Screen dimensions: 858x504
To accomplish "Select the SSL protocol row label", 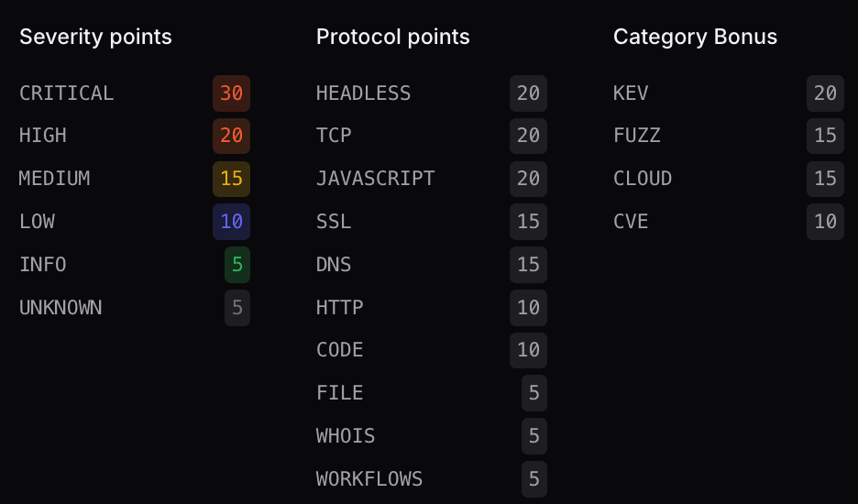I will pos(334,222).
